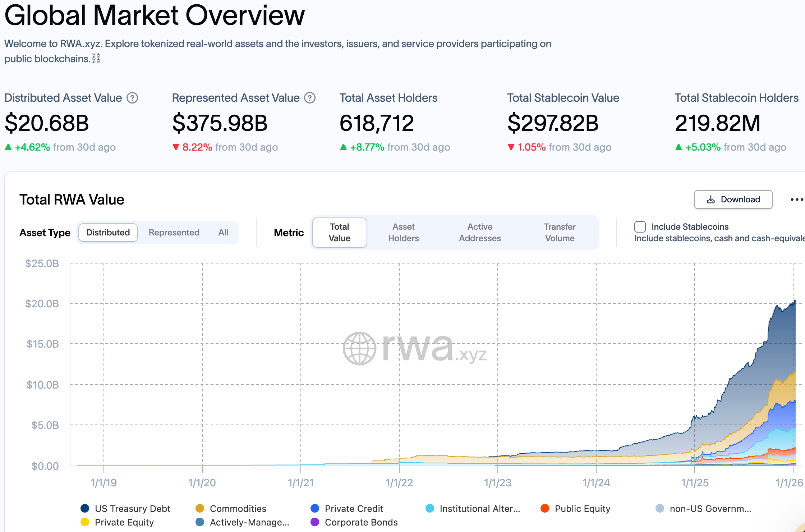The height and width of the screenshot is (532, 805).
Task: Click the Download button label
Action: click(x=740, y=199)
